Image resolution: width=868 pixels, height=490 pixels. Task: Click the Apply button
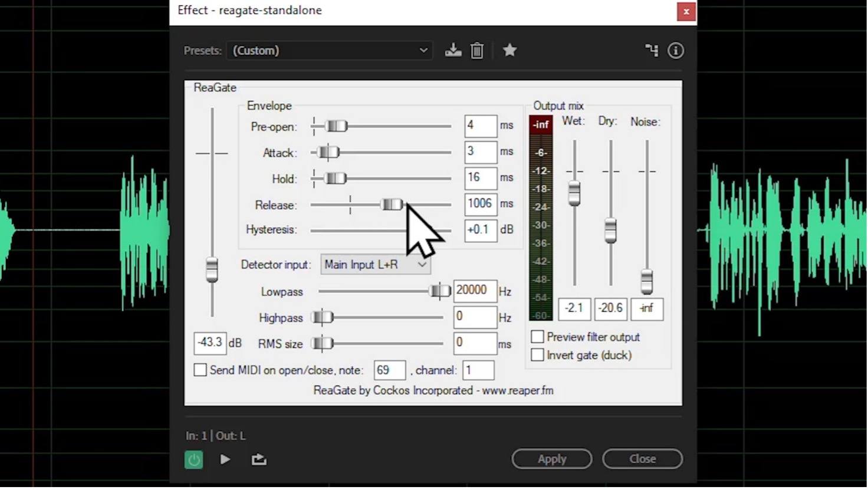pyautogui.click(x=551, y=459)
